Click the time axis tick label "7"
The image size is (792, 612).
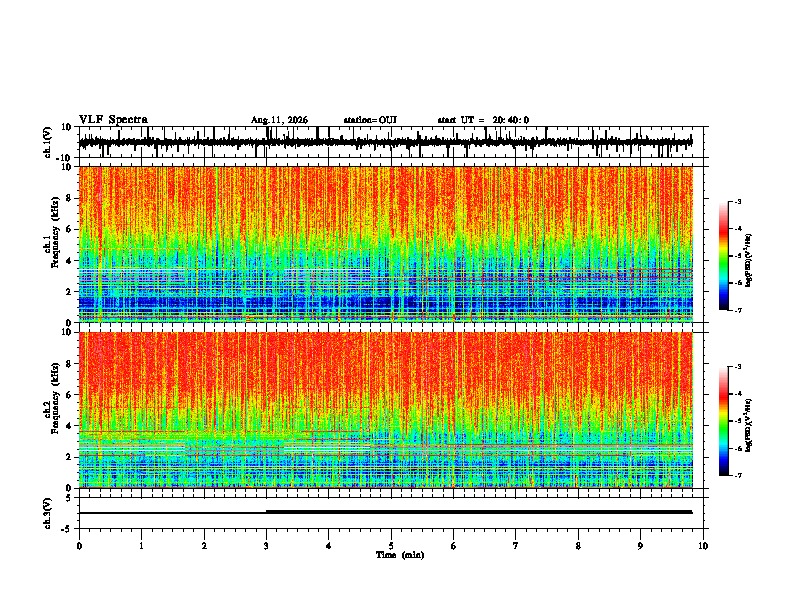pyautogui.click(x=516, y=546)
